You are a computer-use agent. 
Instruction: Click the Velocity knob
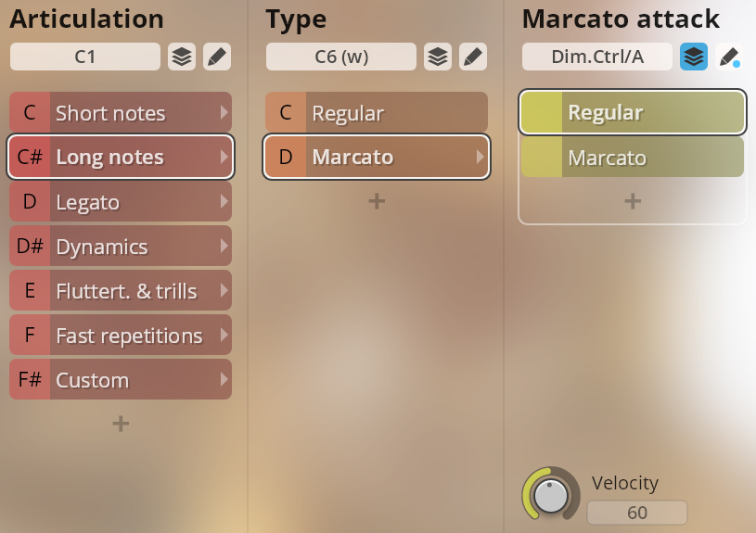551,497
